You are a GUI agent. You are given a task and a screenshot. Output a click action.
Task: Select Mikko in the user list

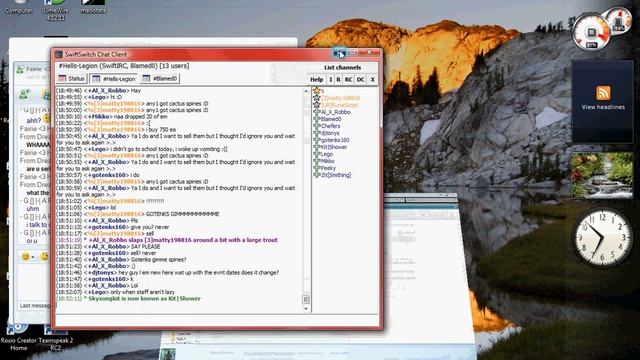coord(327,161)
